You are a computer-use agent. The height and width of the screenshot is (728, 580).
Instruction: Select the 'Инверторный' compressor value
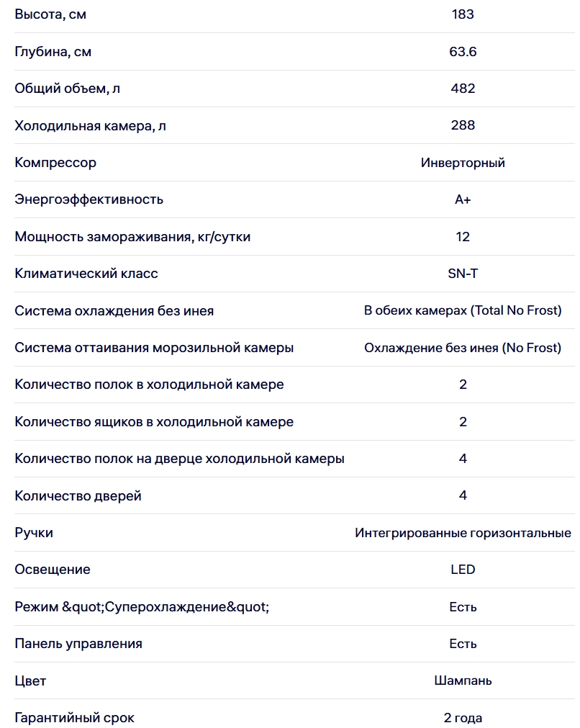pos(463,163)
